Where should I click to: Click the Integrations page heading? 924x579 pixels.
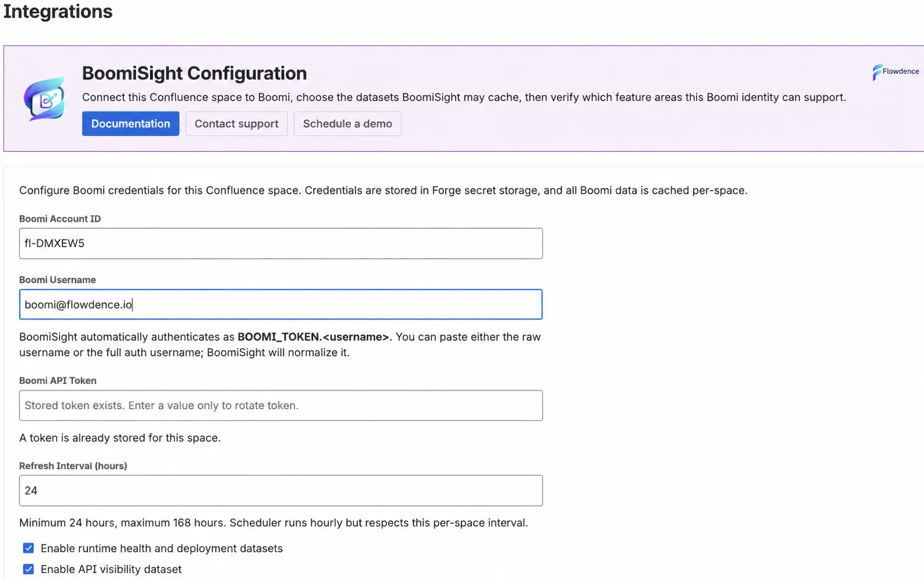(x=58, y=12)
